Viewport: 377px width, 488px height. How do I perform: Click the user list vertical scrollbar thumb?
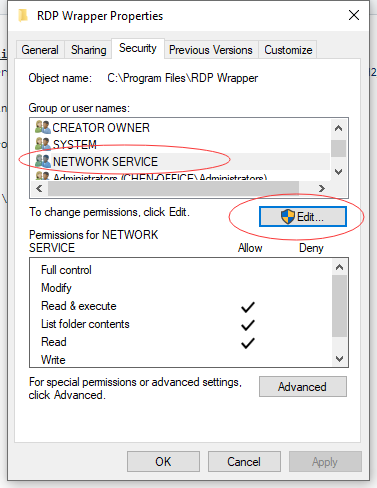339,148
